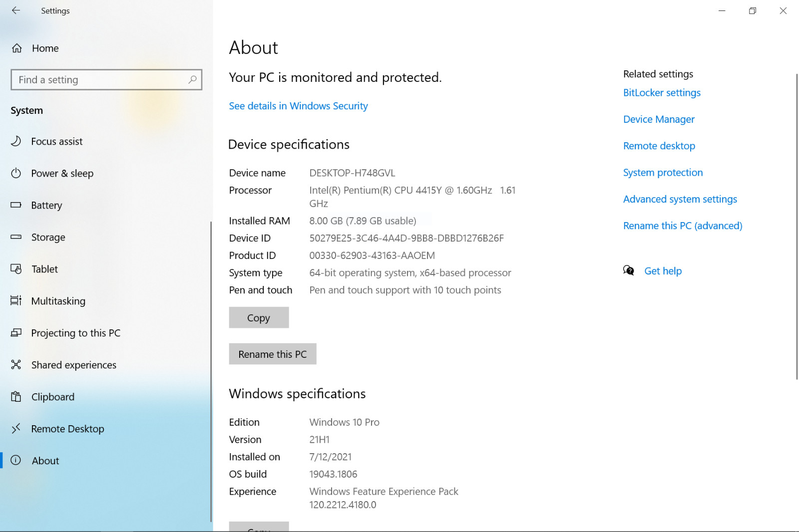Image resolution: width=799 pixels, height=532 pixels.
Task: Click the Pen and touch support value
Action: 405,290
